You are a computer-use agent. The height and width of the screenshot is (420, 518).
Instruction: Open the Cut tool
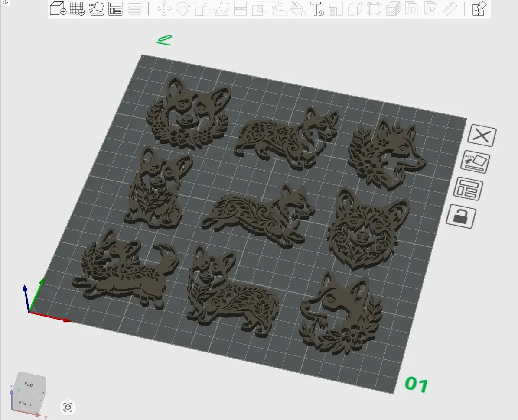240,9
